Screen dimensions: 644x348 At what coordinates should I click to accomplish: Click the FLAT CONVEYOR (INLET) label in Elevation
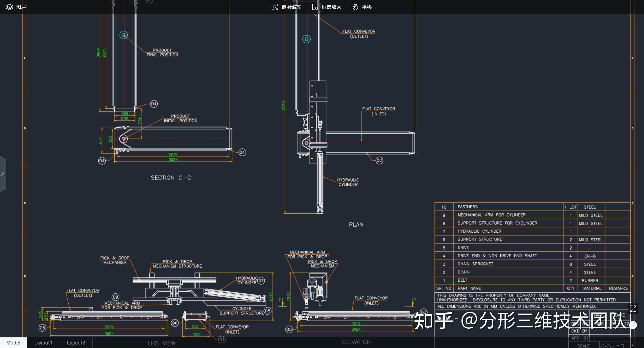pos(371,300)
